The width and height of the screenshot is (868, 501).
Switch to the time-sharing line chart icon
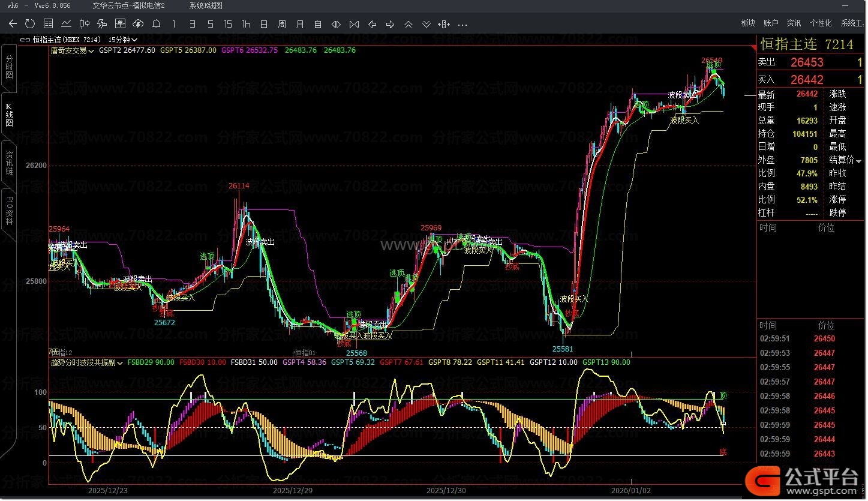(66, 24)
